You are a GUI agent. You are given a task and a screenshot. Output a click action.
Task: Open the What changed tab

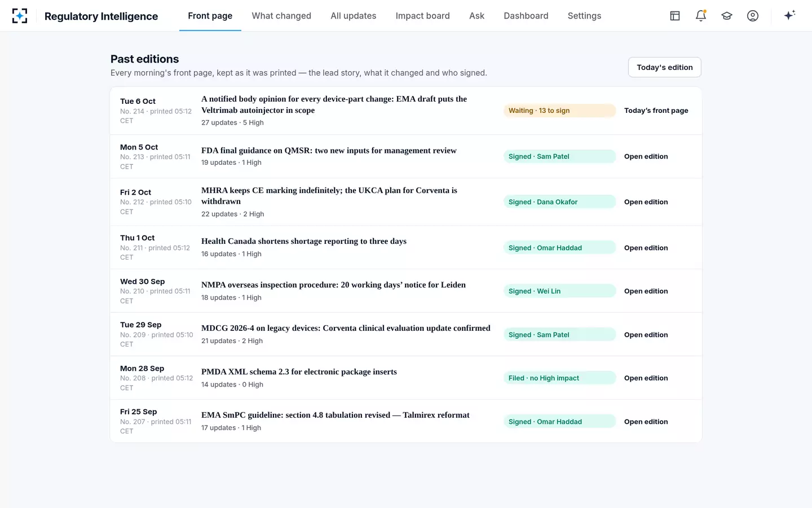(x=281, y=16)
